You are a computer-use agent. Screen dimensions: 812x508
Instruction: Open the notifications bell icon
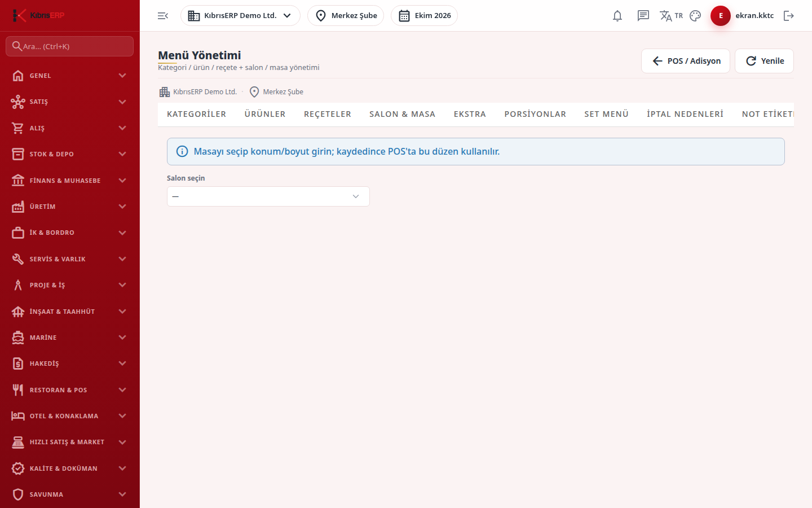coord(617,16)
